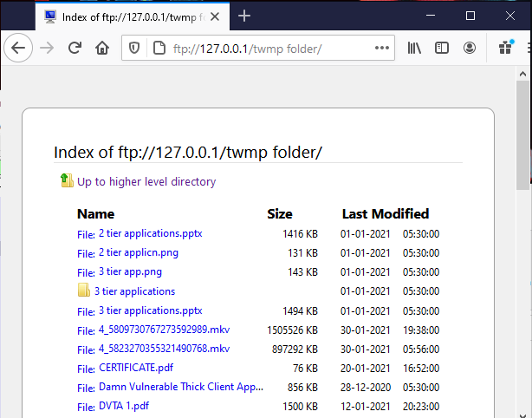Select the 1505526 KB size value
This screenshot has width=532, height=418.
point(292,330)
